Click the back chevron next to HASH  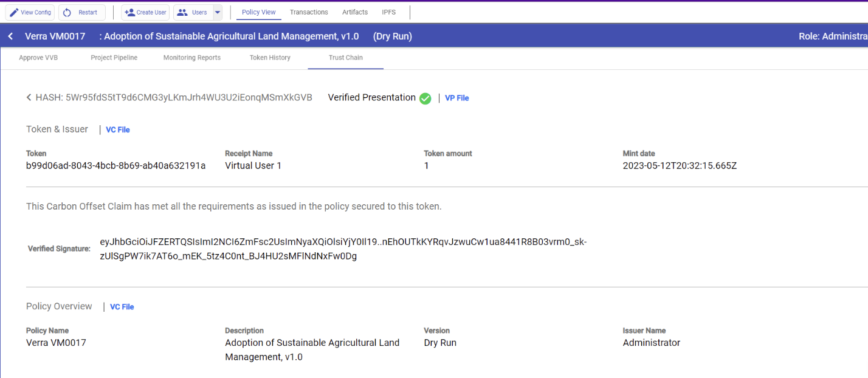click(x=29, y=97)
